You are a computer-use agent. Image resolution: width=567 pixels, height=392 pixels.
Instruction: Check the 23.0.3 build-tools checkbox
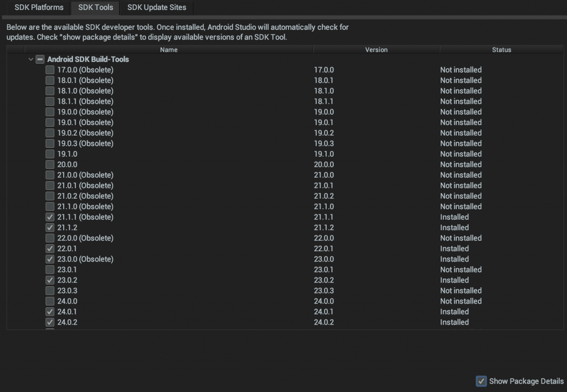50,290
